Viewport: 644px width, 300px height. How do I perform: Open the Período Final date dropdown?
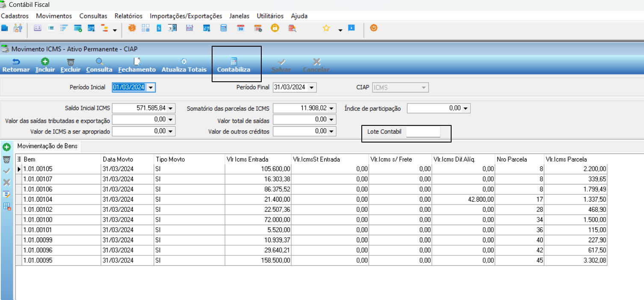point(311,87)
